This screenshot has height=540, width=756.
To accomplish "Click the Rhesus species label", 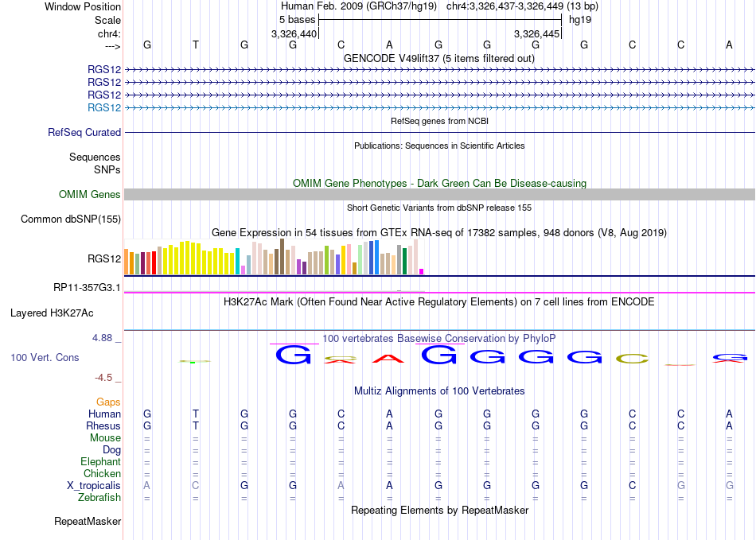I will click(103, 425).
